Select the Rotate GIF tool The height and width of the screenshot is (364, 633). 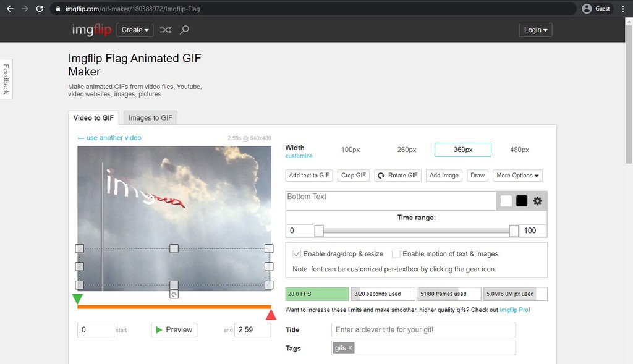point(397,175)
